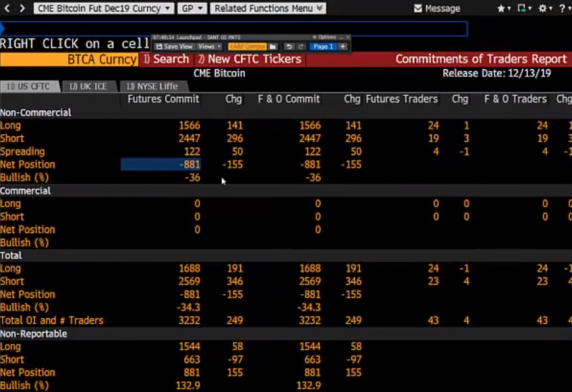The height and width of the screenshot is (392, 572).
Task: Expand the Related Functions Menu
Action: [x=268, y=8]
